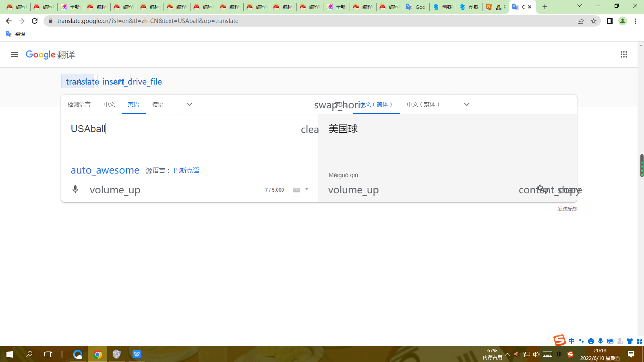The image size is (644, 362).
Task: Click the pinyin Měiguó qiú
Action: pyautogui.click(x=343, y=175)
